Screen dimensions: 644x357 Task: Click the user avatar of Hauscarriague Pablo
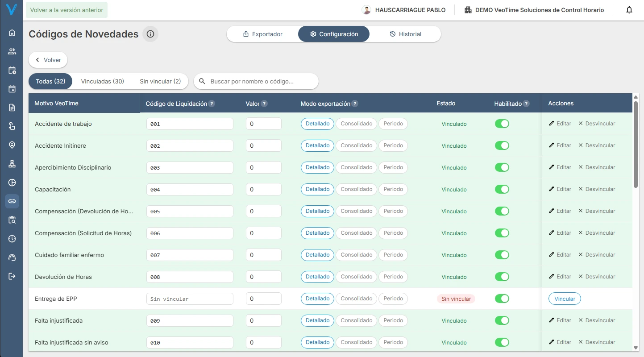point(366,10)
